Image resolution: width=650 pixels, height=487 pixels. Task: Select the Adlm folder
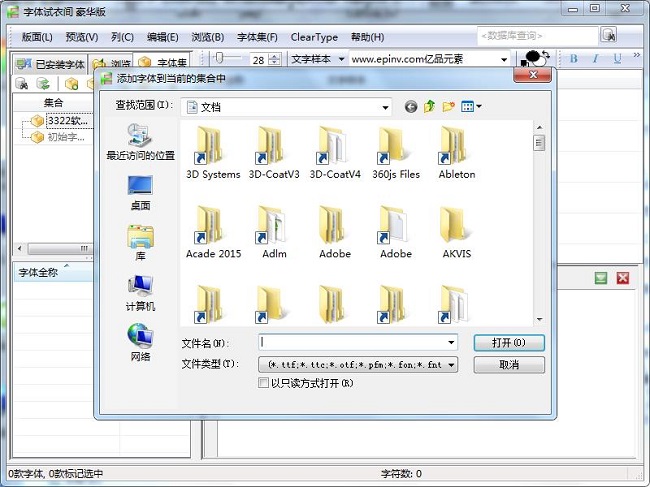click(x=274, y=233)
